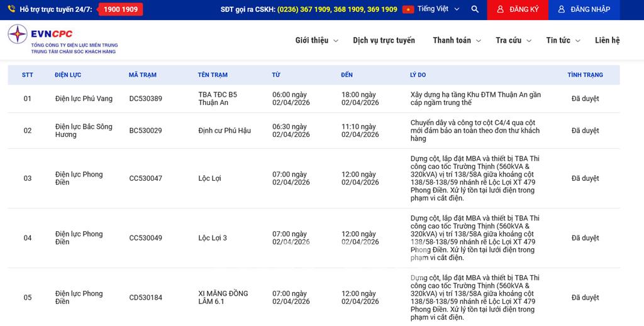This screenshot has width=644, height=326.
Task: Select station code DC530389 cell
Action: click(x=145, y=99)
